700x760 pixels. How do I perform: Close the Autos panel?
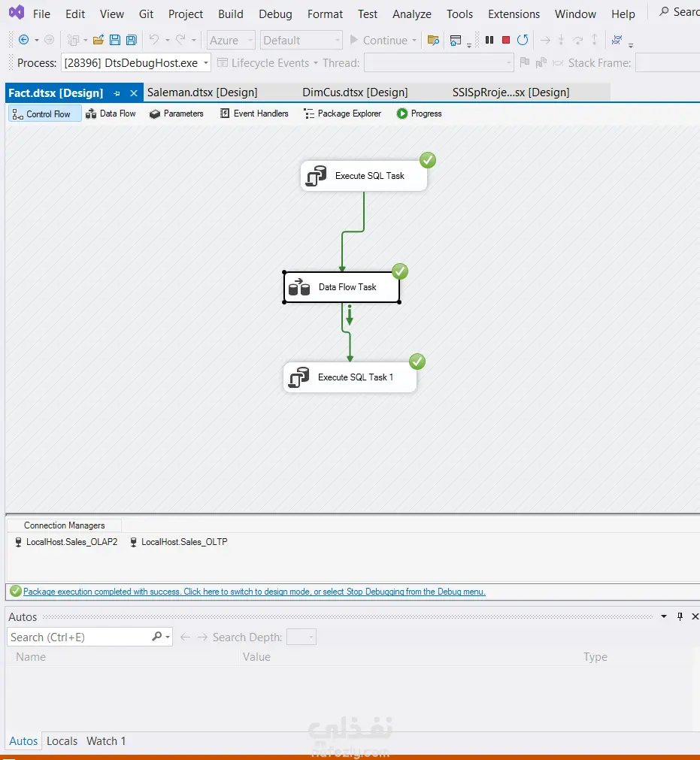pyautogui.click(x=695, y=616)
